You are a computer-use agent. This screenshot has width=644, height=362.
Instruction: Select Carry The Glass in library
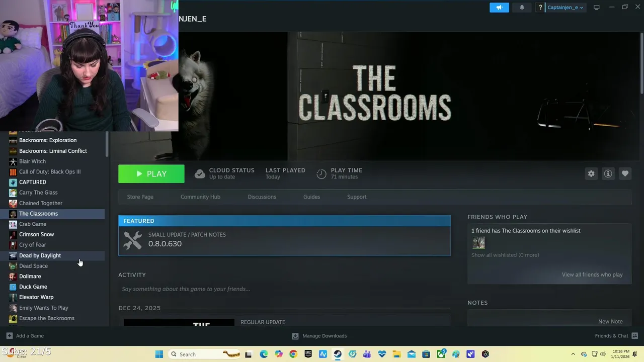tap(52, 193)
